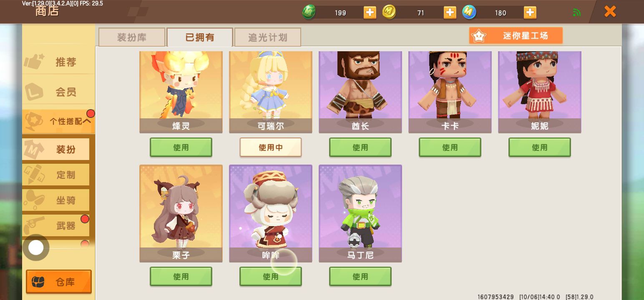Select the 咩咩 sheep character card

click(271, 213)
